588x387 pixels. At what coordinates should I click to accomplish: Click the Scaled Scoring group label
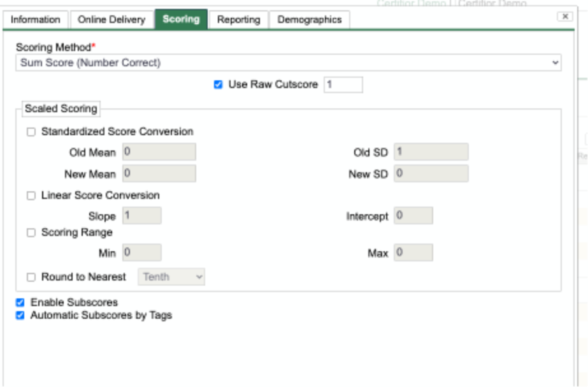coord(61,109)
